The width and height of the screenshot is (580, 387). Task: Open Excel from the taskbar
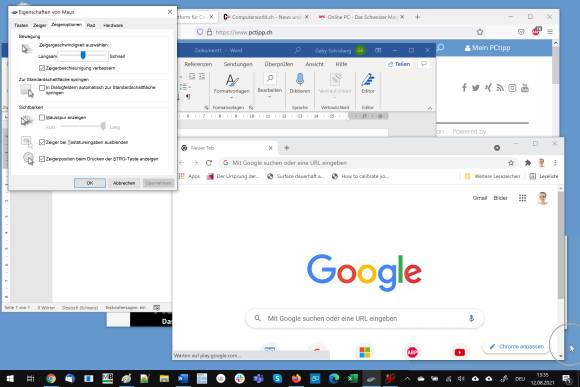tap(353, 378)
